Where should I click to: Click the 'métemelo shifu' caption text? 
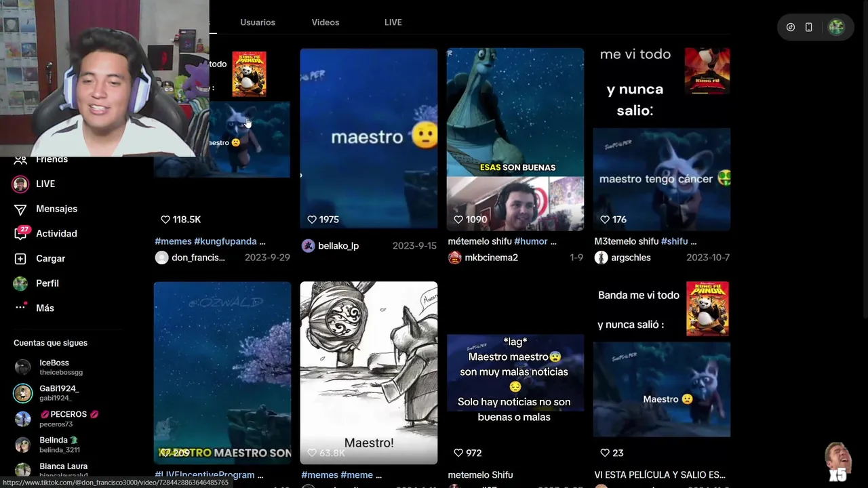tap(479, 241)
